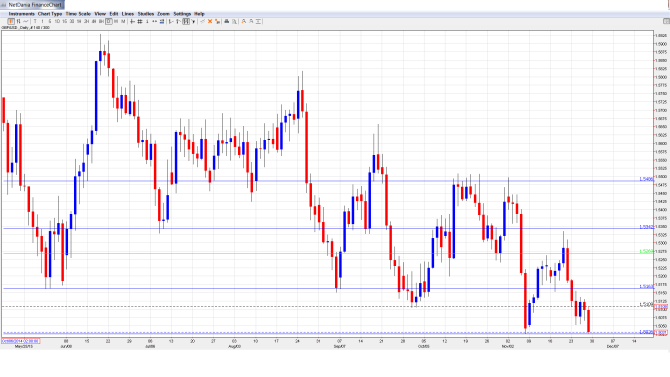The height and width of the screenshot is (377, 670).
Task: Set time scale to 2 hours
Action: [x=86, y=21]
